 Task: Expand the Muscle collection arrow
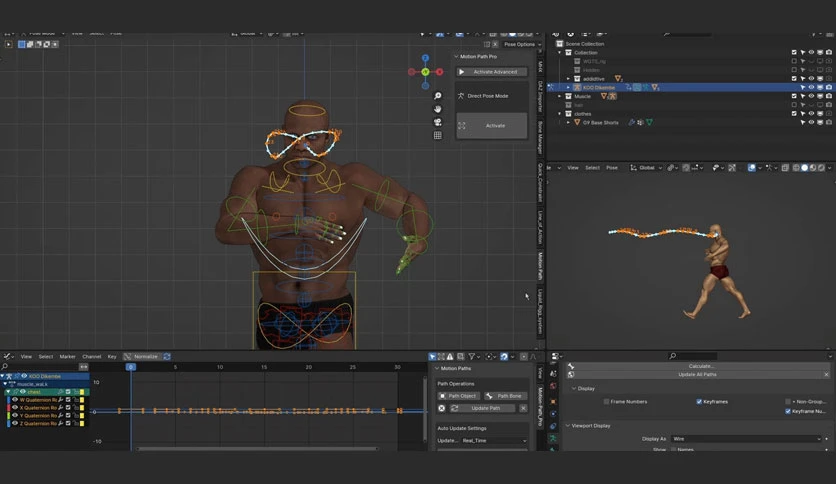559,96
